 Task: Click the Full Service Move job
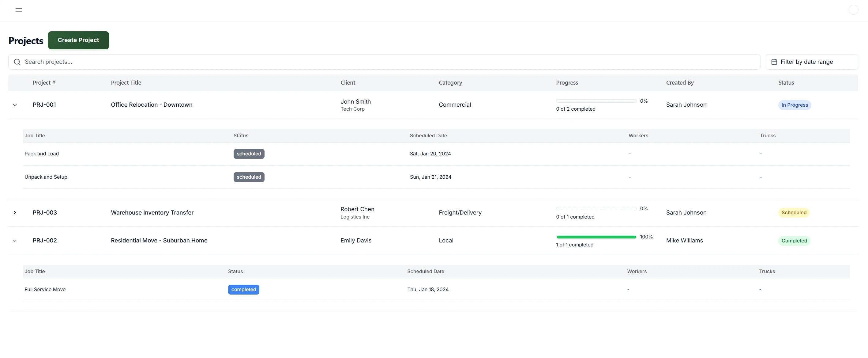pyautogui.click(x=45, y=290)
